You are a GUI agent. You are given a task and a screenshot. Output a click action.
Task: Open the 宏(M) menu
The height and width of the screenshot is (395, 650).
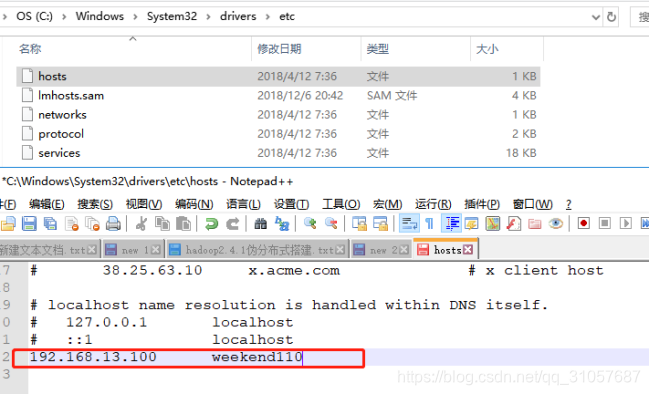click(388, 204)
